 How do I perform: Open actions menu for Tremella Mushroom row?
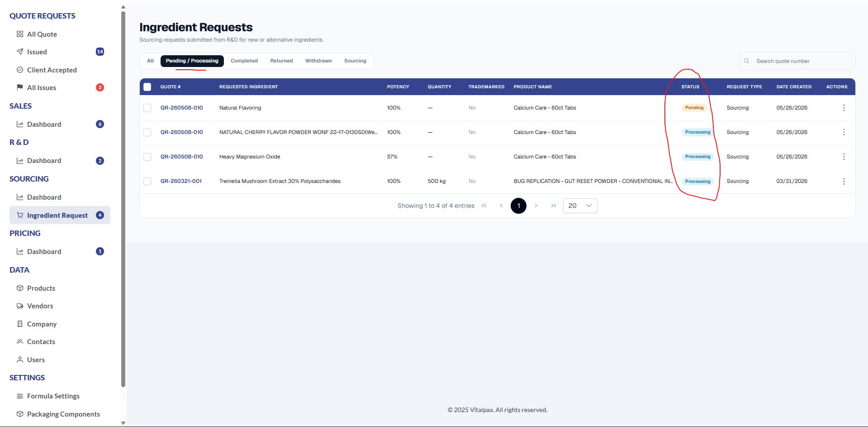click(x=844, y=181)
